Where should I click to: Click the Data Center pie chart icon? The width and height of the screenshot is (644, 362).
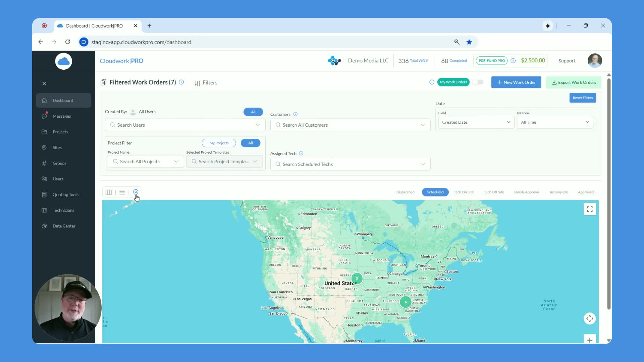[44, 226]
